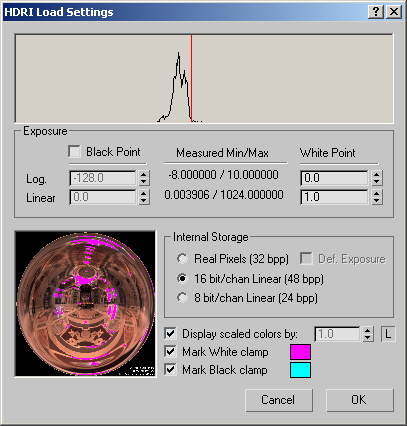
Task: Open the cyan black clamp color swatch
Action: 300,370
